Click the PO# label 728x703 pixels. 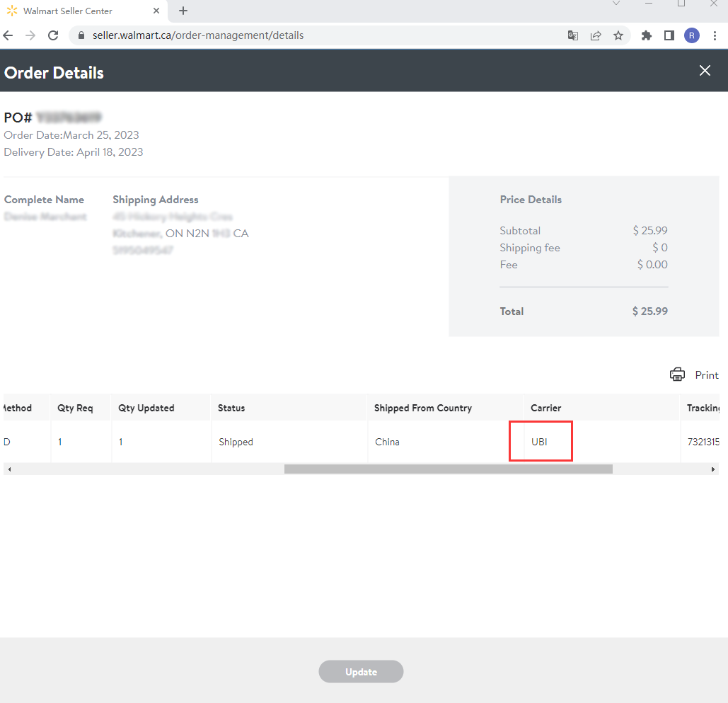(x=18, y=118)
